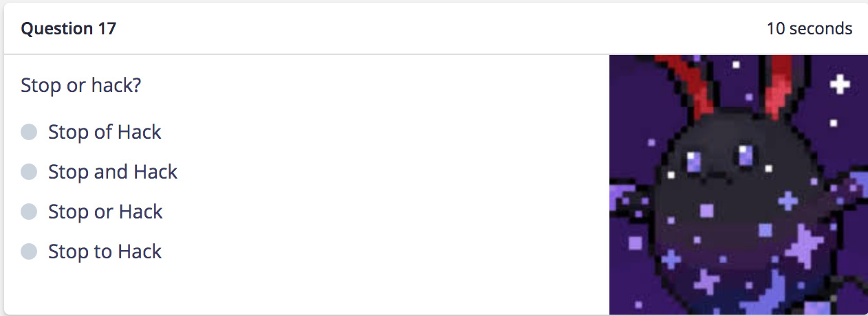Click the creature's left purple eye
The width and height of the screenshot is (868, 316).
coord(694,161)
